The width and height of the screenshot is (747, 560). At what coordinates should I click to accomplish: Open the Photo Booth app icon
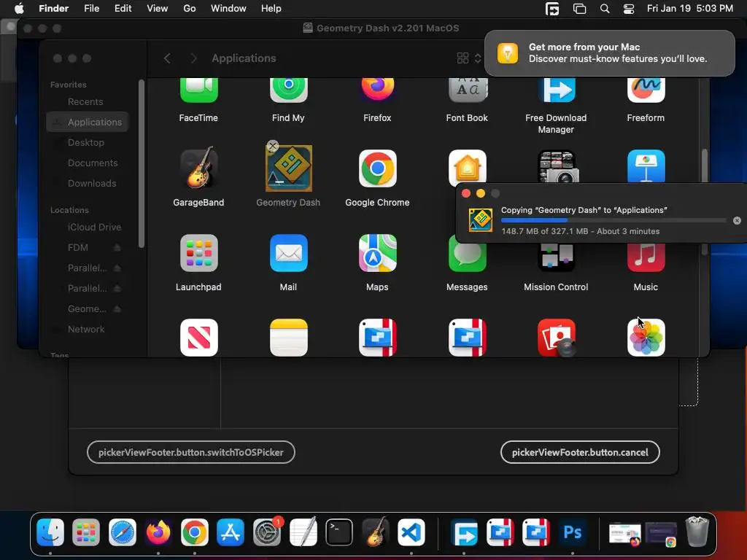click(x=556, y=338)
